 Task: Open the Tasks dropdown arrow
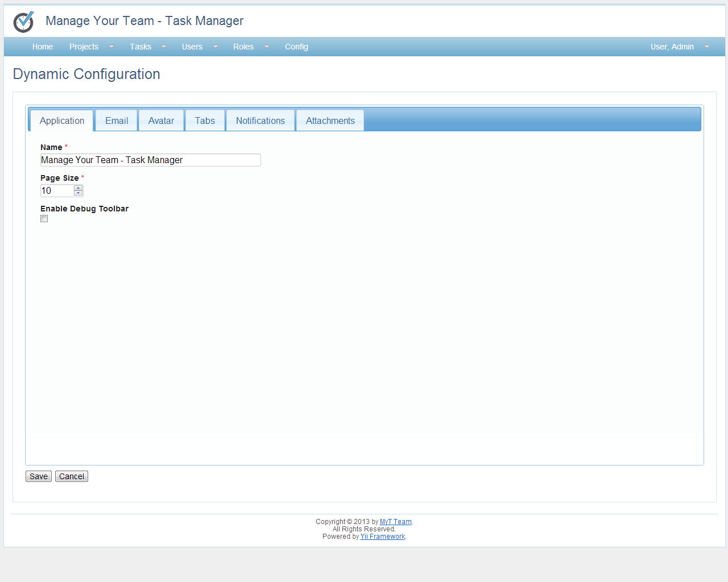click(x=163, y=47)
